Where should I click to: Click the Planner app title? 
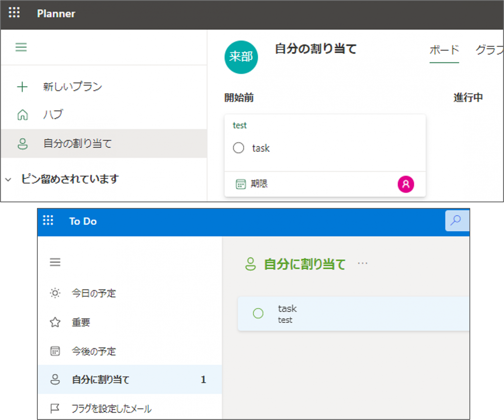click(x=56, y=13)
